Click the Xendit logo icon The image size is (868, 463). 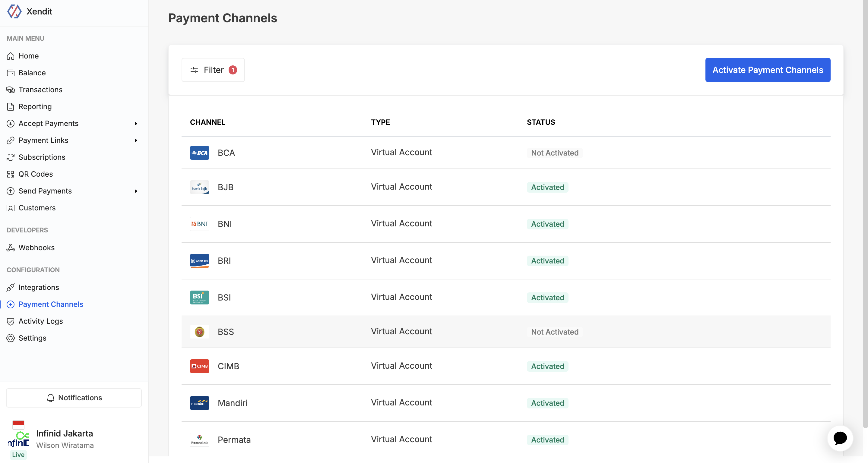pos(14,11)
